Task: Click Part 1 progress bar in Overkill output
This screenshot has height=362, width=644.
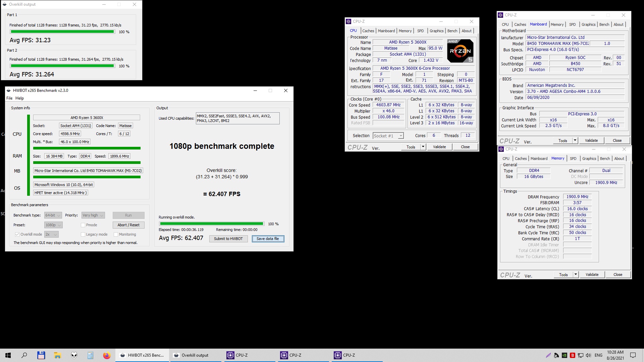Action: (62, 32)
